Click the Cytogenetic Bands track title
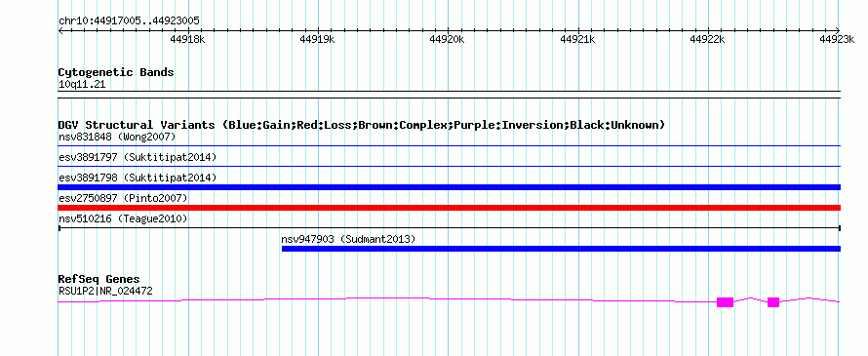The image size is (868, 356). [x=116, y=72]
